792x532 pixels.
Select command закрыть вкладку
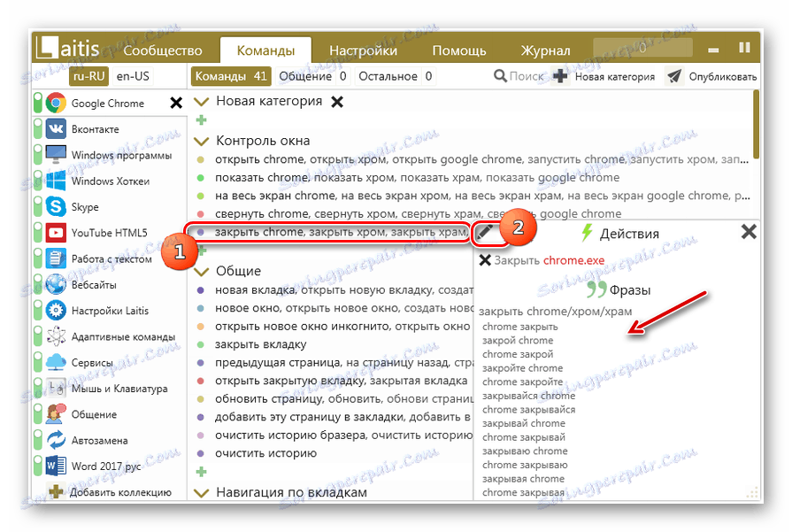point(261,344)
